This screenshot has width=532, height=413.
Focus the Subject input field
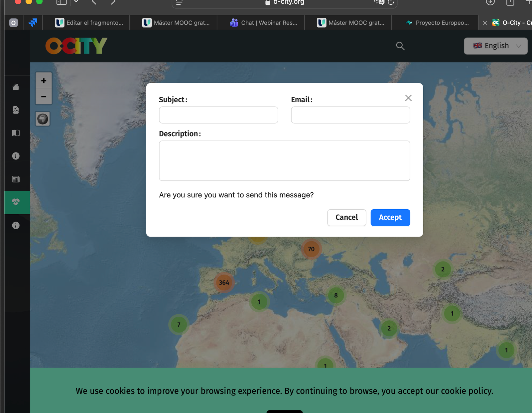tap(218, 115)
